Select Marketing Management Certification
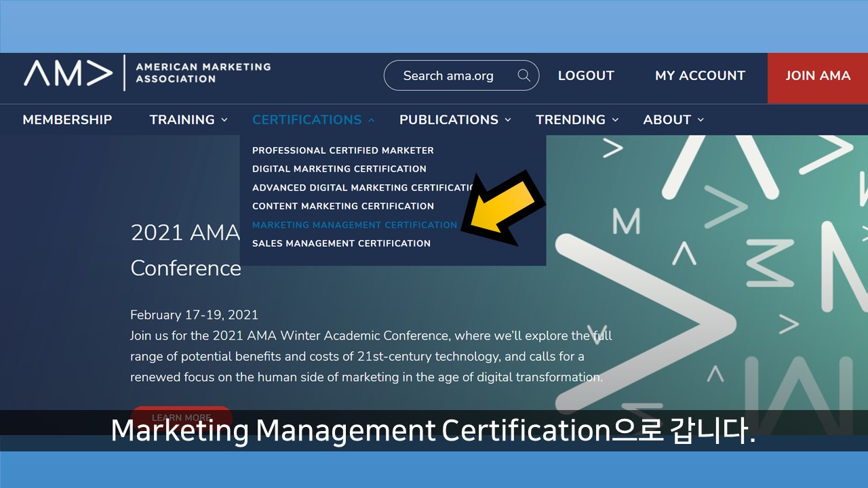Viewport: 868px width, 488px height. [355, 225]
